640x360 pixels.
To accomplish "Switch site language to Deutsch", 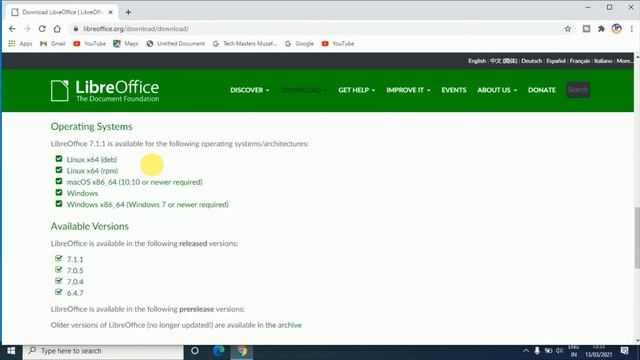I will pyautogui.click(x=531, y=61).
